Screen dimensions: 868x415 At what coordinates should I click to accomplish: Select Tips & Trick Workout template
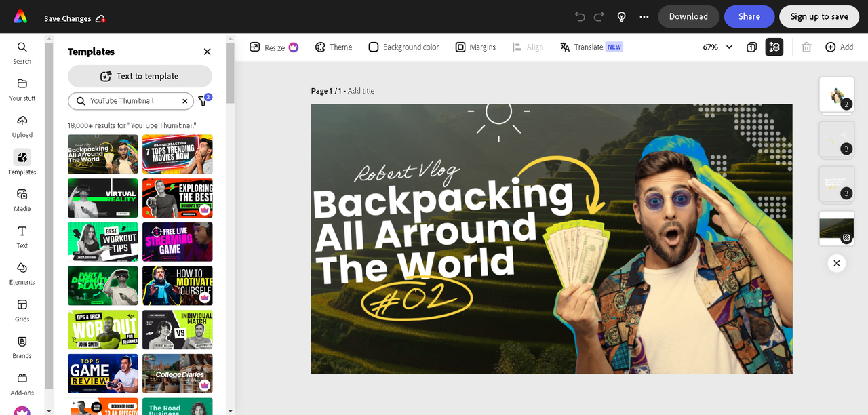pos(103,330)
